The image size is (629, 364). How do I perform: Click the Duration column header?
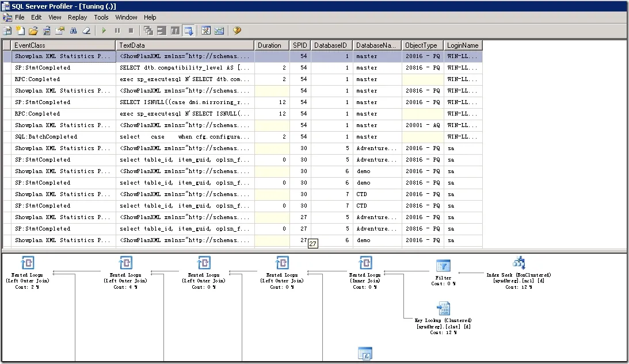(x=272, y=45)
